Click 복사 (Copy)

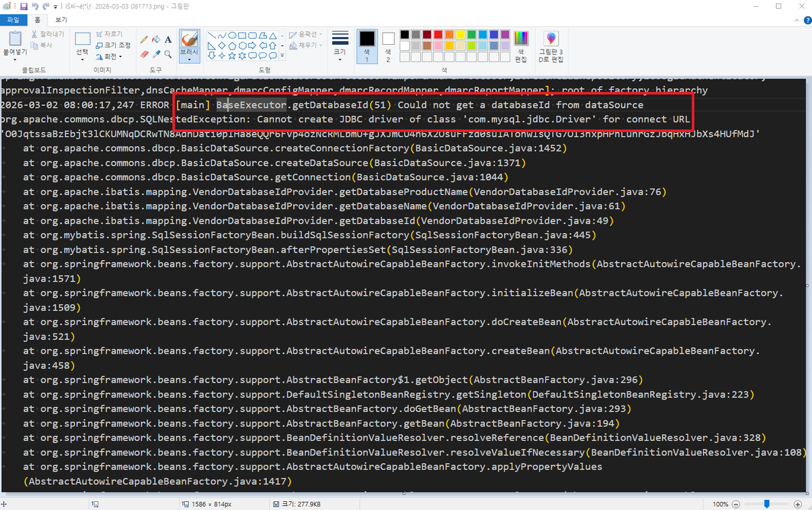pyautogui.click(x=41, y=45)
